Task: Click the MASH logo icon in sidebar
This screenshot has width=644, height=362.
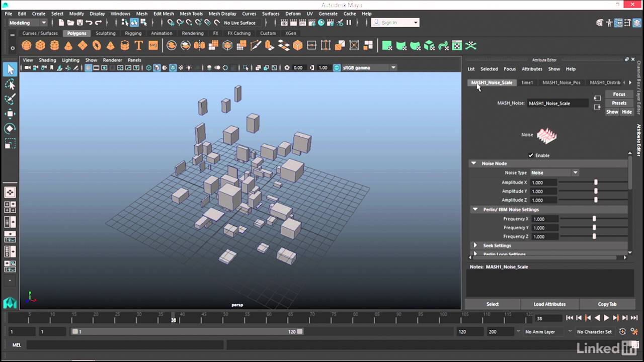Action: 10,303
